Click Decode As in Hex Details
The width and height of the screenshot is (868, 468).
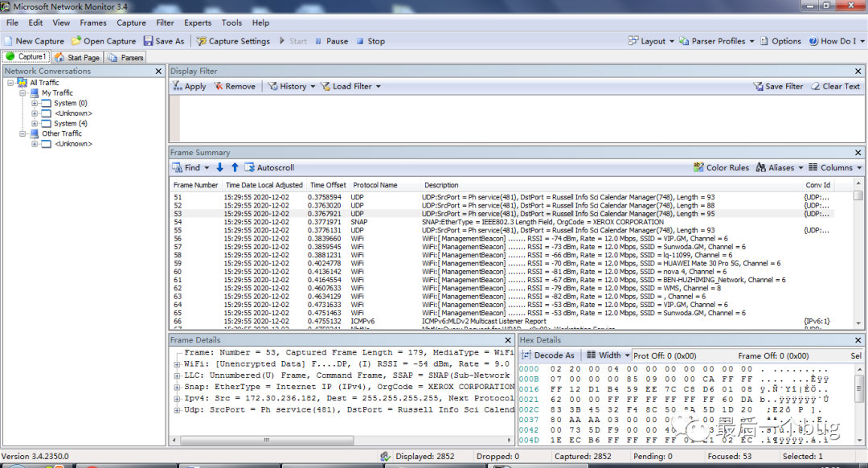coord(548,355)
